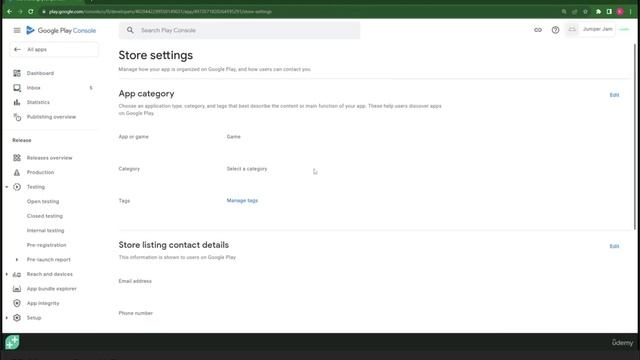Expand the Pre-launch report arrow
The width and height of the screenshot is (640, 360).
pyautogui.click(x=17, y=260)
